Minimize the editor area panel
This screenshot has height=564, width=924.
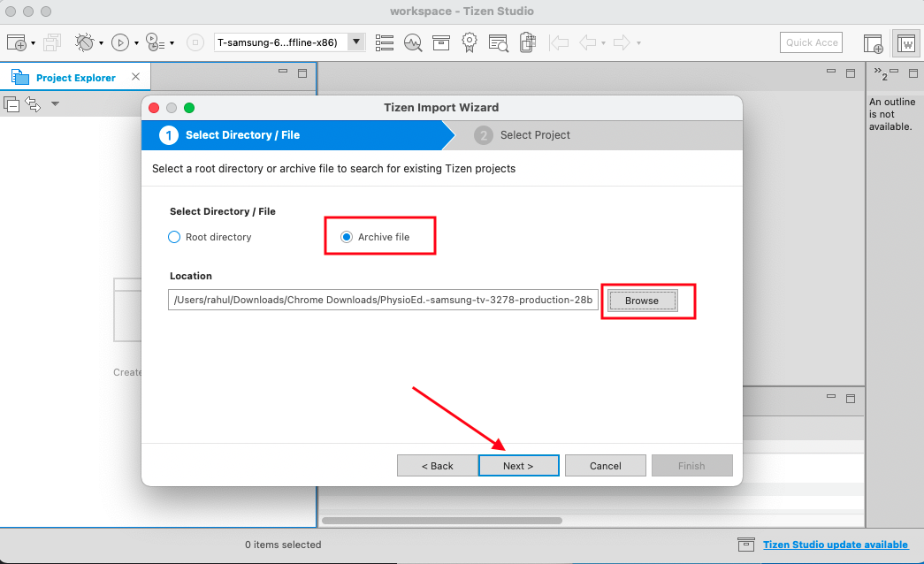(x=831, y=72)
